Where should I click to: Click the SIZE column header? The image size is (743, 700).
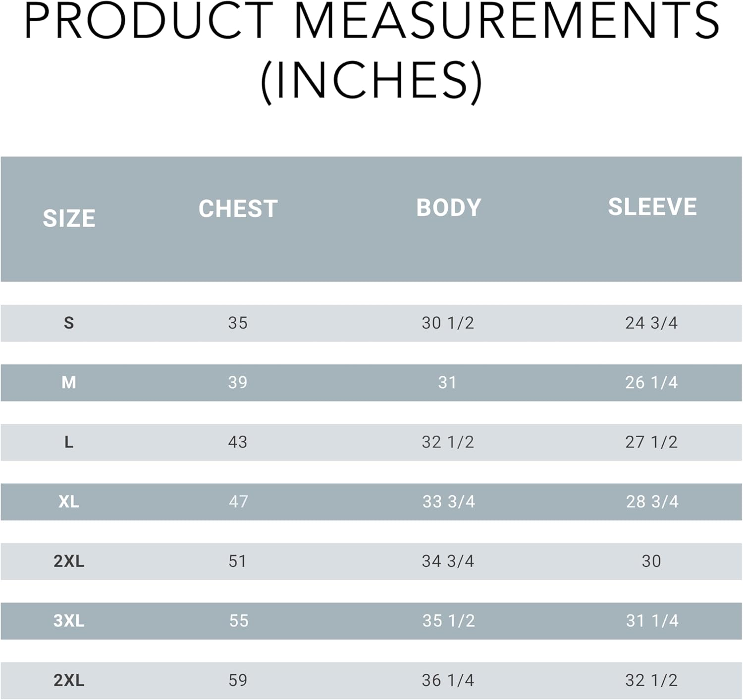(69, 218)
